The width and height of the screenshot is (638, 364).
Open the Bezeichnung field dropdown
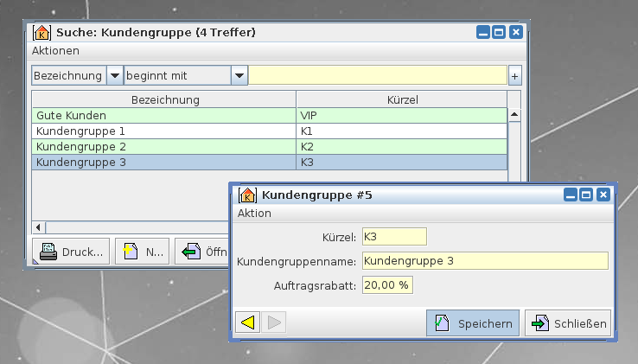114,76
